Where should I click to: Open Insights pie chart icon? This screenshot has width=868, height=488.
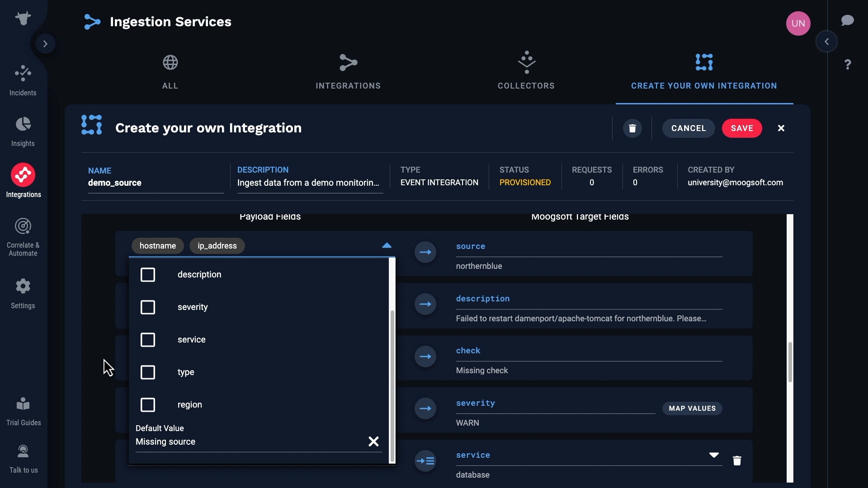click(23, 124)
